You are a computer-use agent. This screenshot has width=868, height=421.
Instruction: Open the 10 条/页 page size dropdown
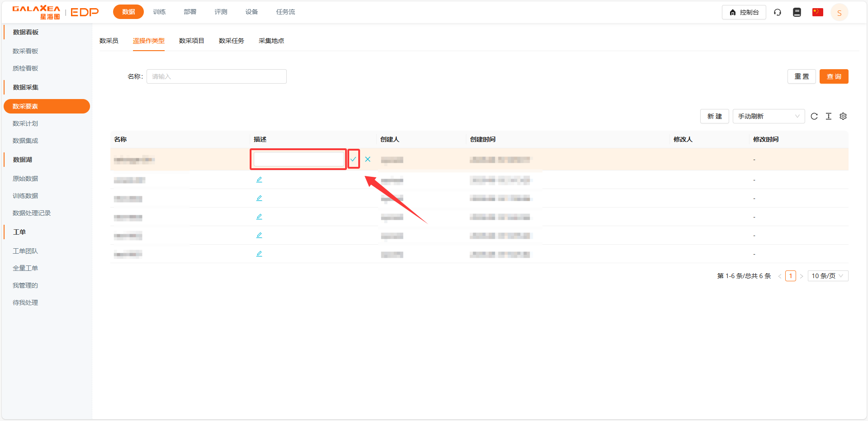tap(827, 276)
